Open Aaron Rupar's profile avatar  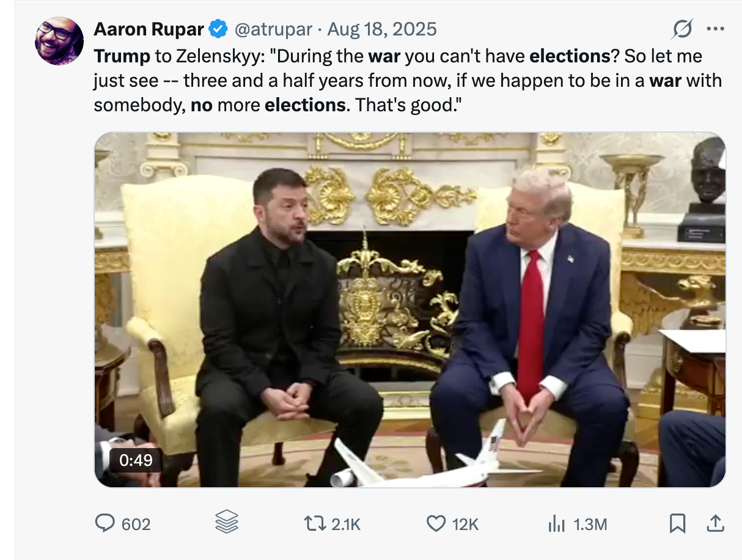pos(59,40)
